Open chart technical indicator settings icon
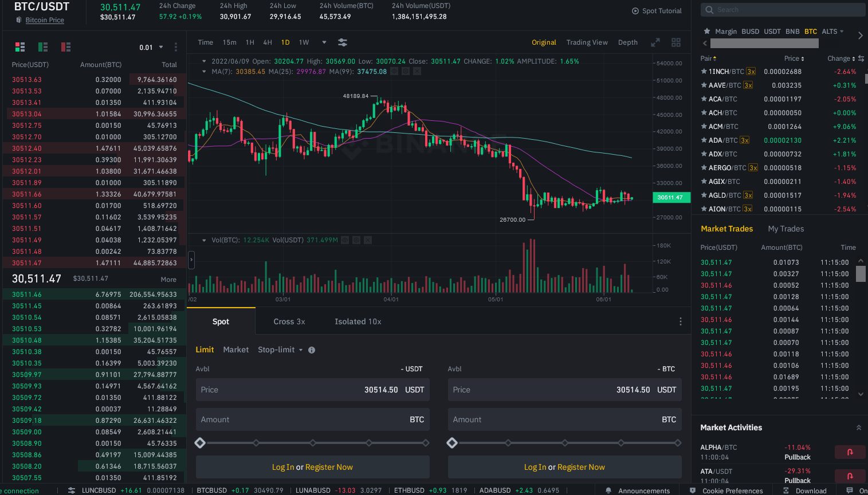 click(x=343, y=42)
